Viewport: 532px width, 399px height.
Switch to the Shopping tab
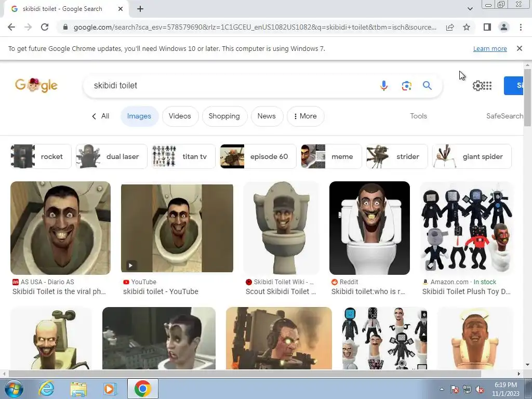(224, 116)
